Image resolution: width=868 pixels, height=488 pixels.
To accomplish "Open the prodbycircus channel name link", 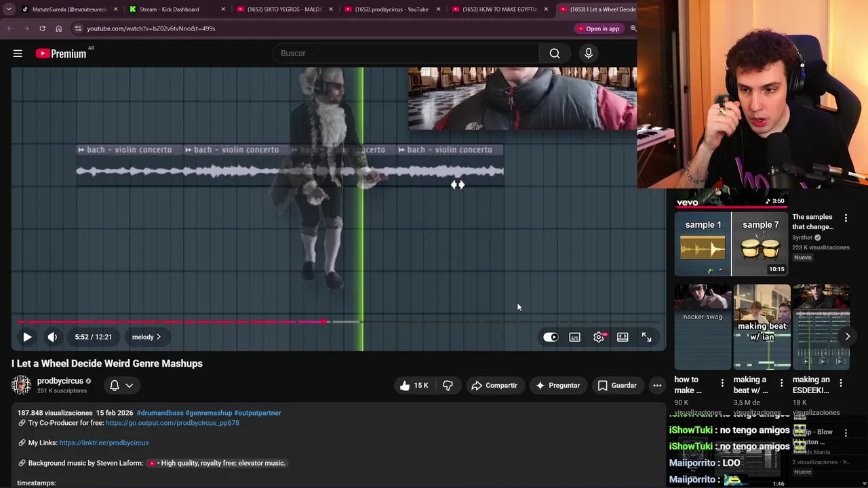I will 60,381.
